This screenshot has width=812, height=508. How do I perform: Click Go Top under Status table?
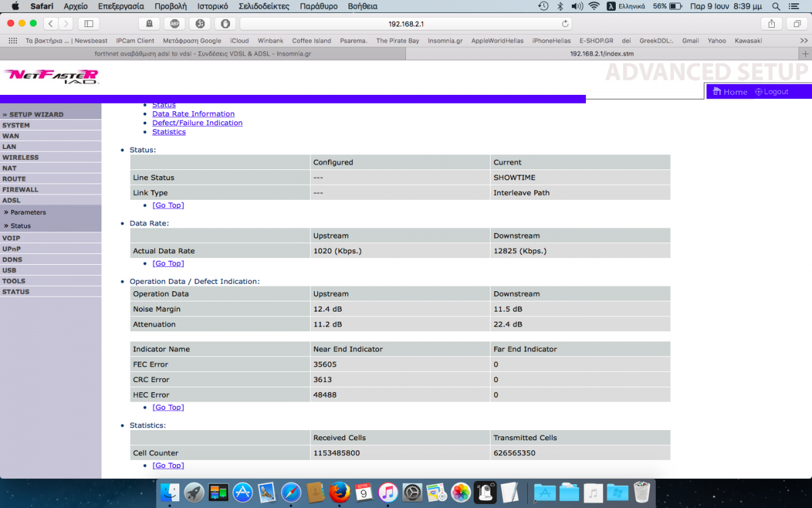pyautogui.click(x=168, y=205)
